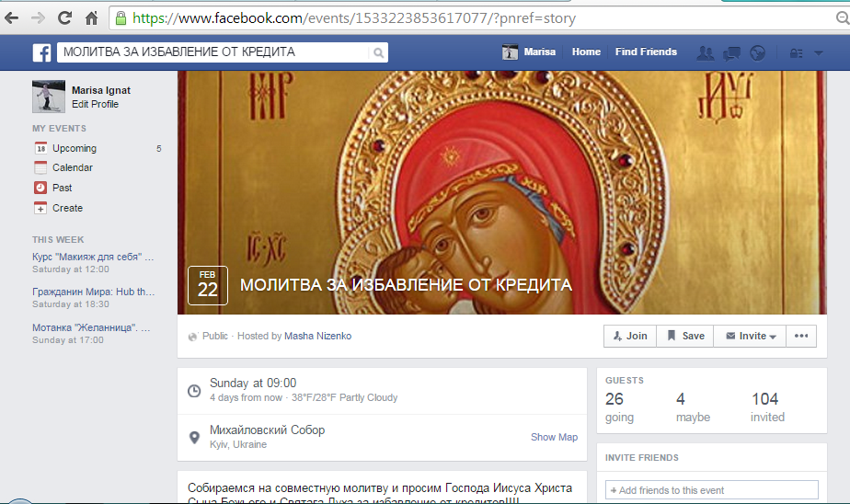Click the Upcoming count number 5
The height and width of the screenshot is (504, 850).
pyautogui.click(x=159, y=148)
